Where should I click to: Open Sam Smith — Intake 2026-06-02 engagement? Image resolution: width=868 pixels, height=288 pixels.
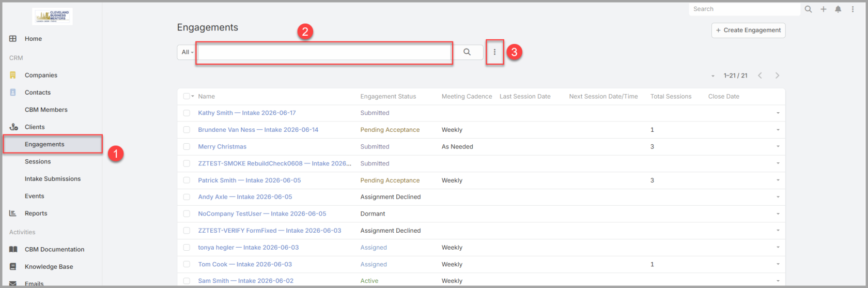245,281
